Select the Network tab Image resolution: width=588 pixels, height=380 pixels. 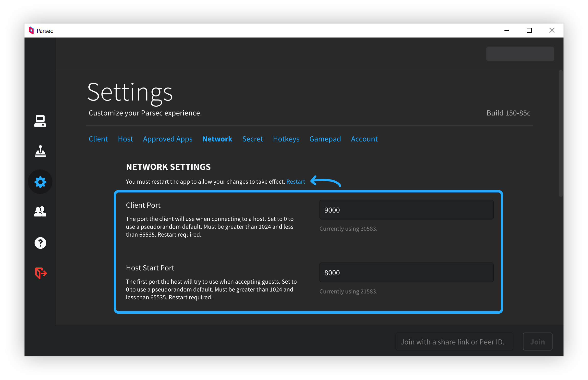click(x=217, y=139)
